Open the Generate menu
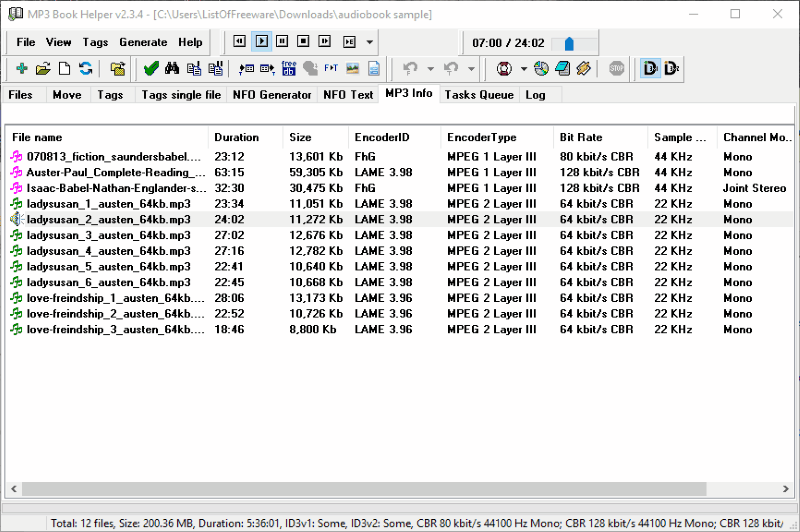The width and height of the screenshot is (800, 532). tap(143, 42)
